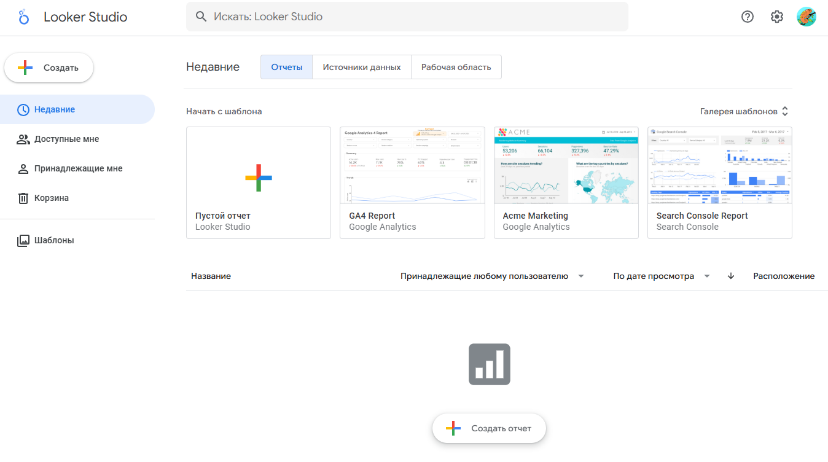The width and height of the screenshot is (828, 462).
Task: Open the user account avatar
Action: (806, 17)
